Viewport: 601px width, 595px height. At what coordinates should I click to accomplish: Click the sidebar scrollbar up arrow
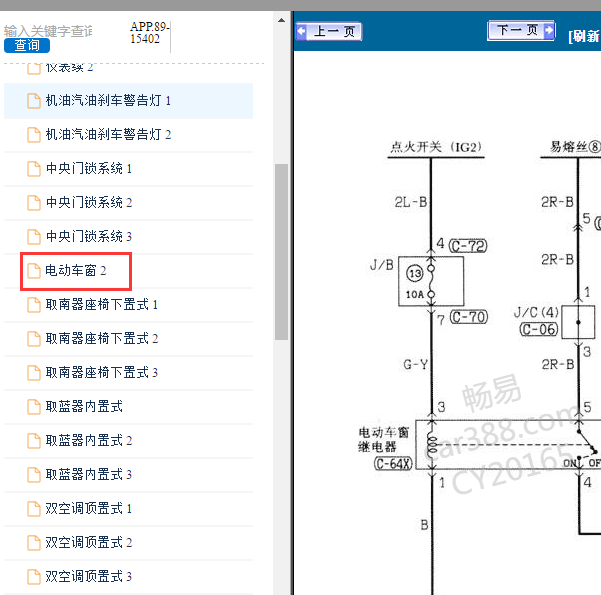[281, 20]
